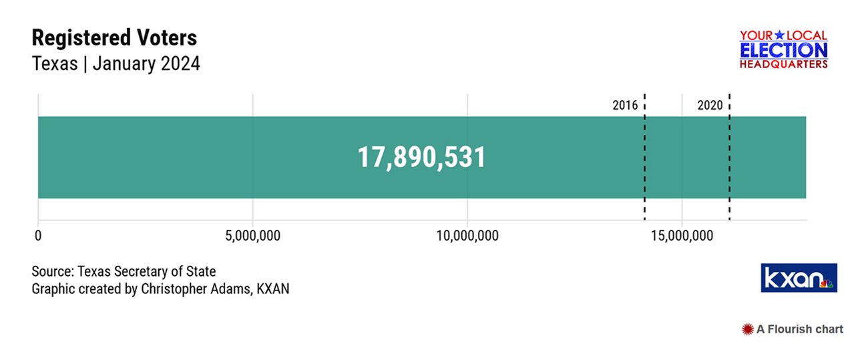
Task: Click the 'Registered Voters' chart title
Action: pos(114,38)
